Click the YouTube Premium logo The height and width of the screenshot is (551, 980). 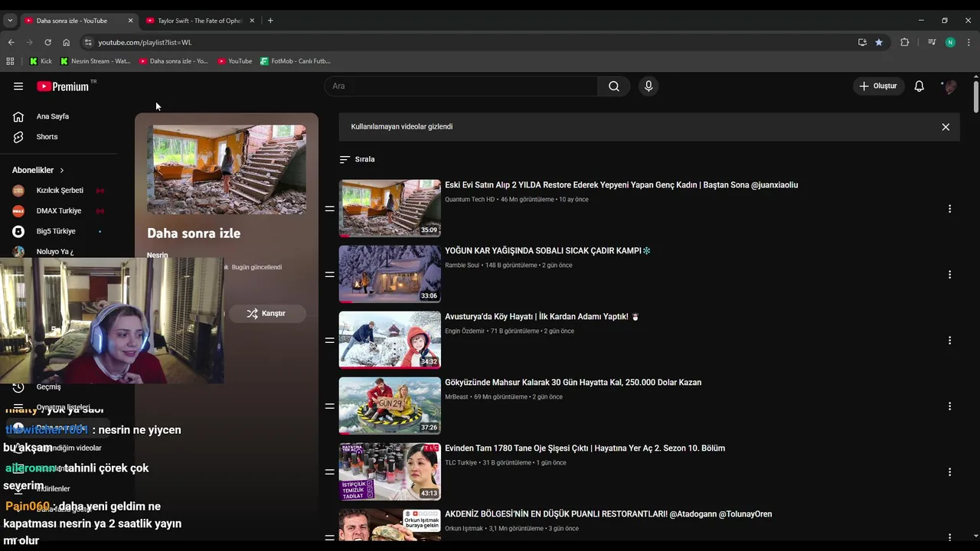coord(63,86)
